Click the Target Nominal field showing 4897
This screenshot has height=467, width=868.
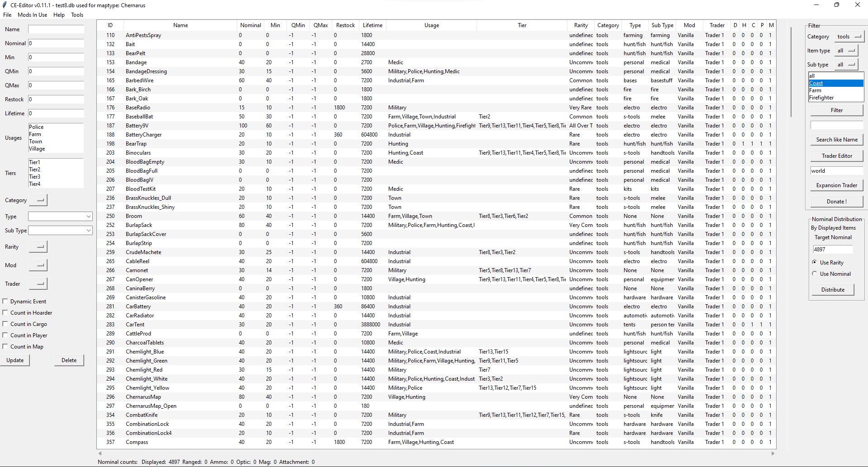[x=833, y=250]
